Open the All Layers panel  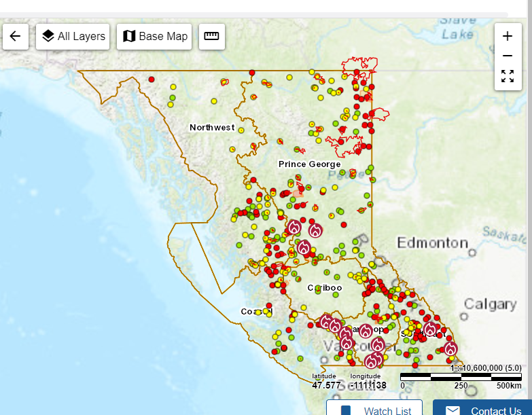(x=74, y=37)
